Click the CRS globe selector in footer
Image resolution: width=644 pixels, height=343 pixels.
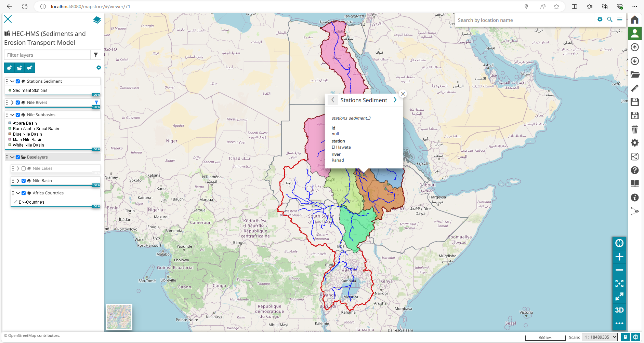[x=635, y=337]
